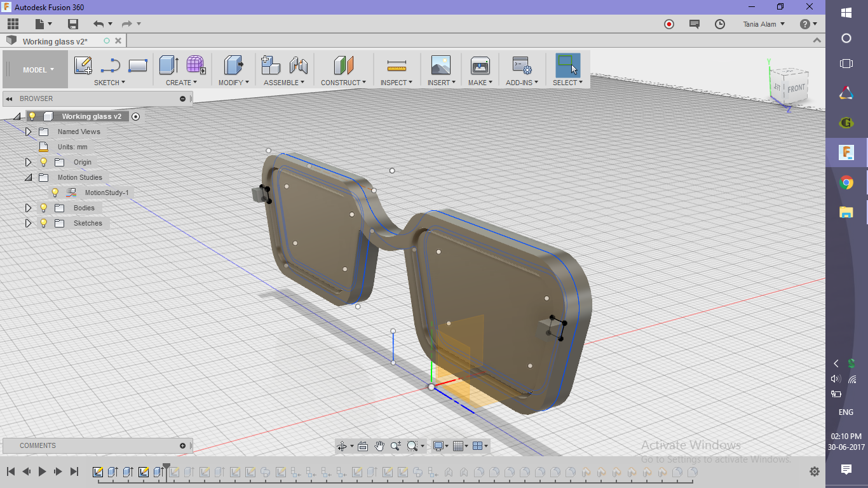
Task: Play the timeline
Action: coord(43,471)
